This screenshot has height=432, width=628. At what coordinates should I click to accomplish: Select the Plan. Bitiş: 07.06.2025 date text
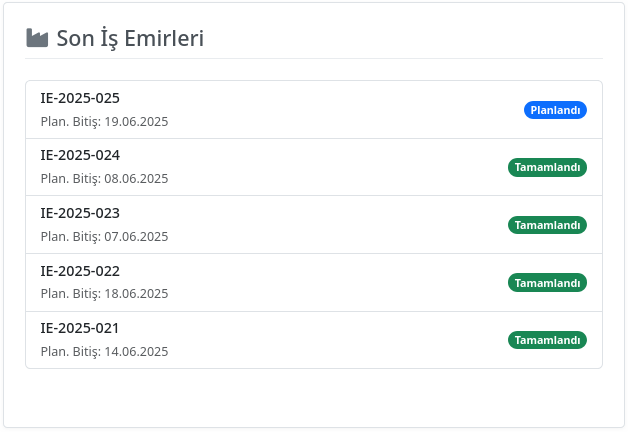[x=105, y=237]
